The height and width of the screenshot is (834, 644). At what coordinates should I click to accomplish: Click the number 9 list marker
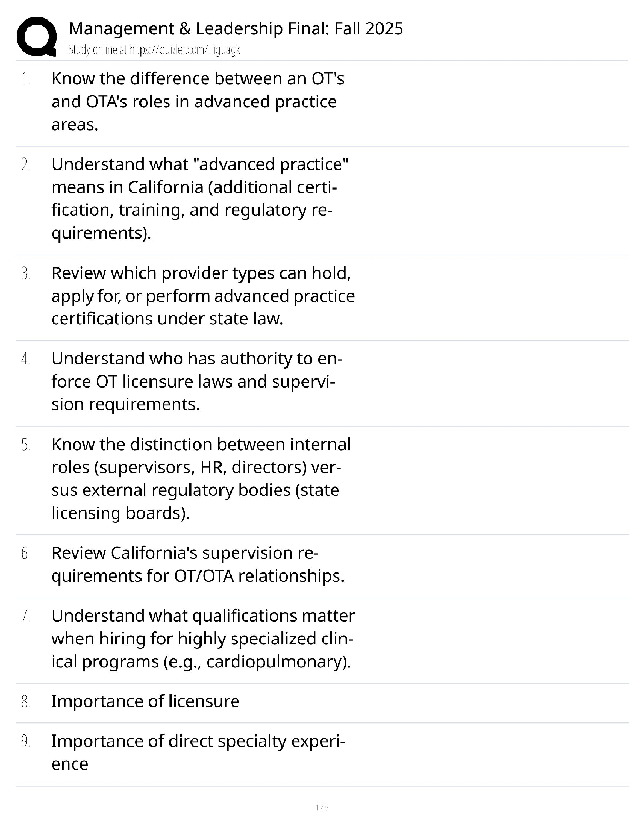point(26,741)
